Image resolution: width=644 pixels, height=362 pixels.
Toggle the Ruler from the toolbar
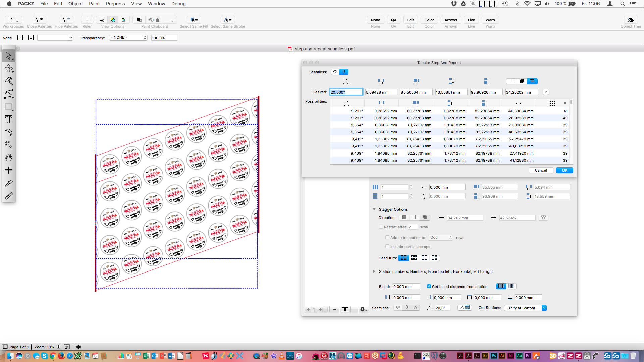click(x=87, y=20)
